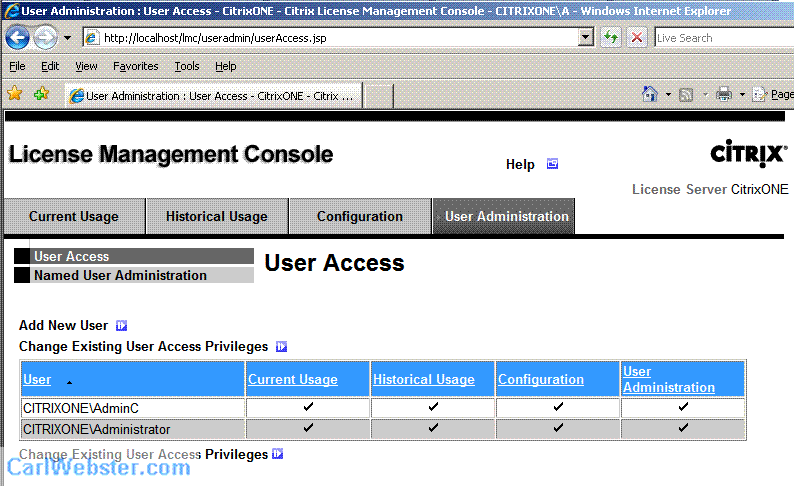Click AdminC Historical Usage checkmark

coord(433,407)
